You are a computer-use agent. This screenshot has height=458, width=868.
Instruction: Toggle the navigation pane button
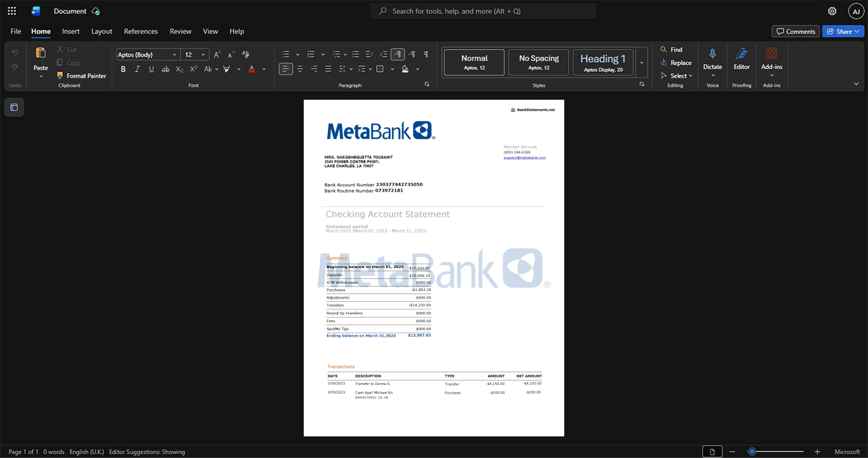[14, 107]
